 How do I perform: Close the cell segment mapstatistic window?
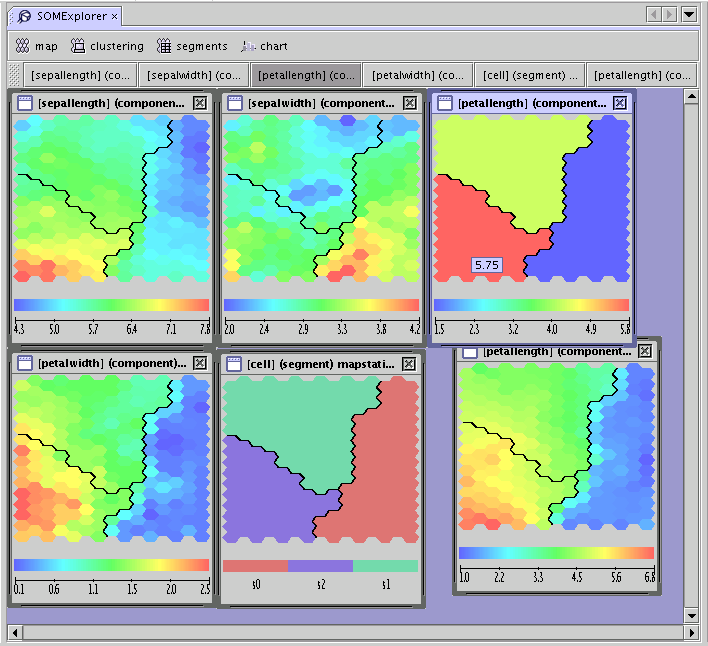pyautogui.click(x=409, y=364)
